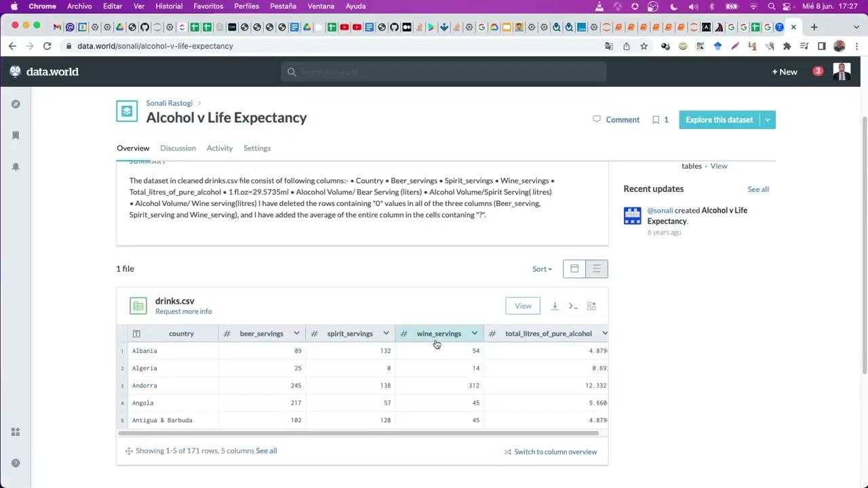Open the Archivo menu

point(79,6)
